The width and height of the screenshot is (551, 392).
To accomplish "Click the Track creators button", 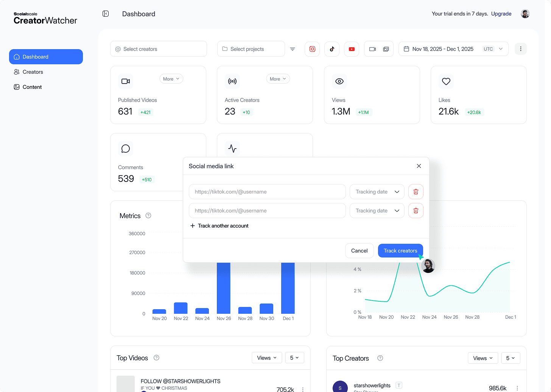I will 400,251.
